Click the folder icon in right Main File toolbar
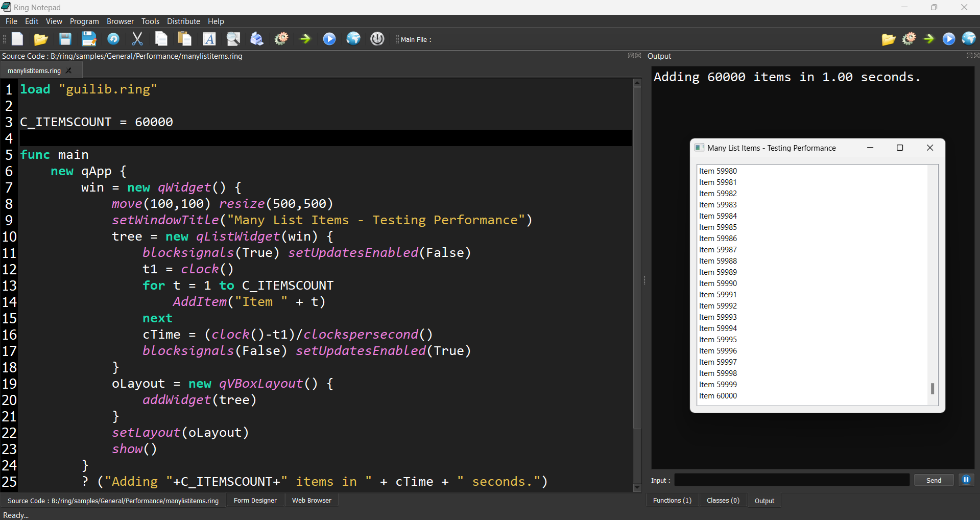The height and width of the screenshot is (520, 980). pyautogui.click(x=889, y=39)
